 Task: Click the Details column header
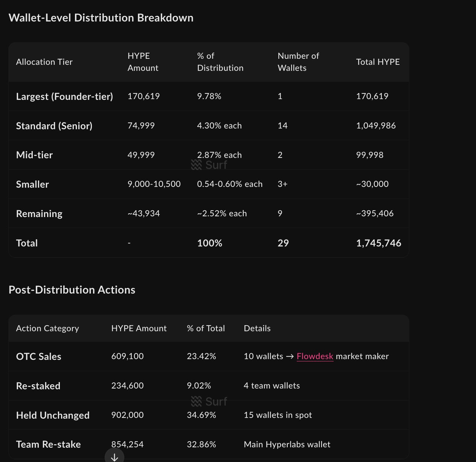point(257,328)
